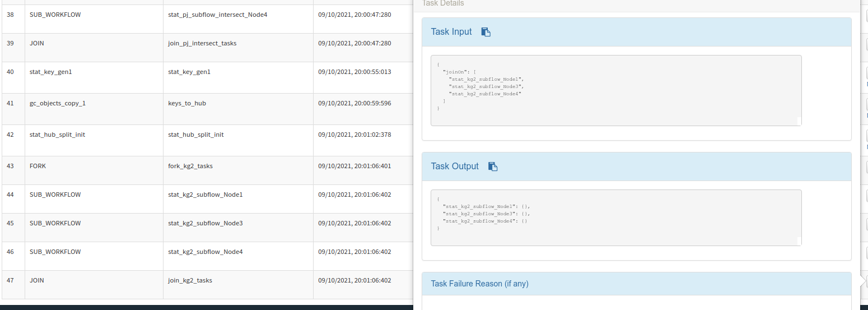Select stat_kg2_subflow_Node1 in table row 44
Image resolution: width=868 pixels, height=310 pixels.
tap(206, 195)
